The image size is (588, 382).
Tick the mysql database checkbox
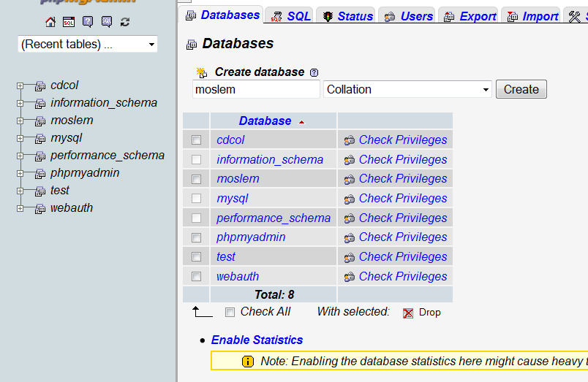tap(196, 198)
